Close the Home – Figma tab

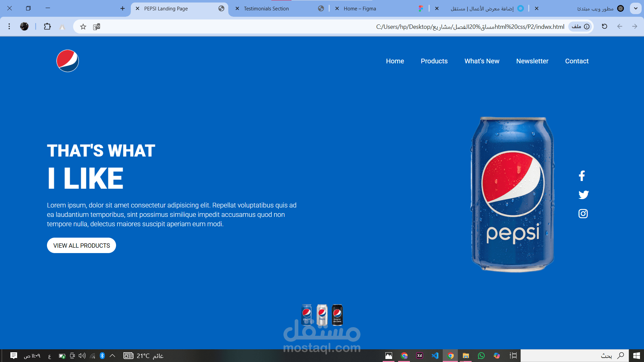[x=337, y=9]
